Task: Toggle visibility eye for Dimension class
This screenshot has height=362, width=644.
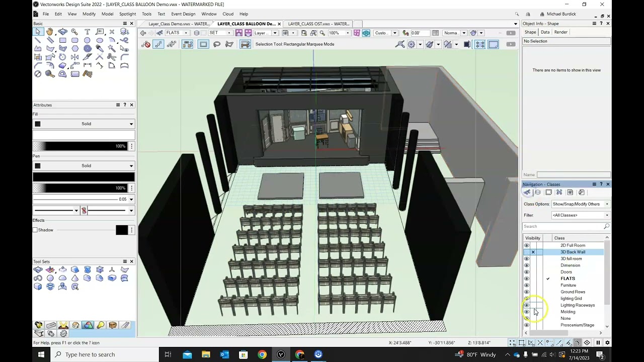Action: [x=527, y=265]
